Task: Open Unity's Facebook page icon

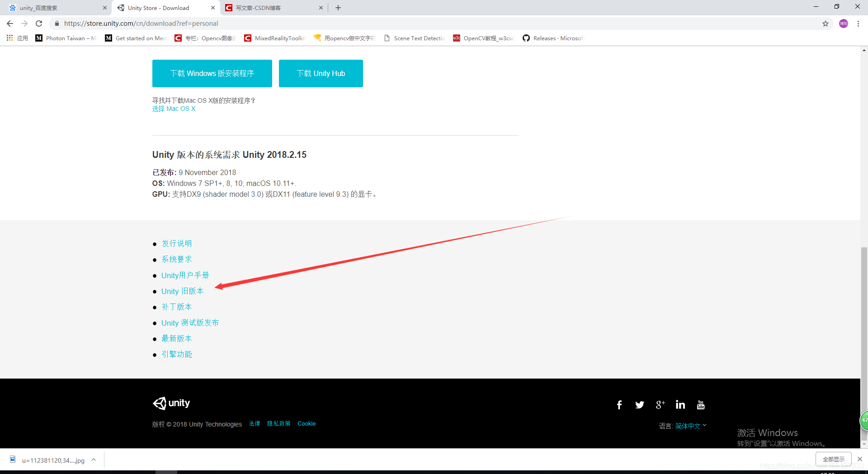Action: click(619, 405)
